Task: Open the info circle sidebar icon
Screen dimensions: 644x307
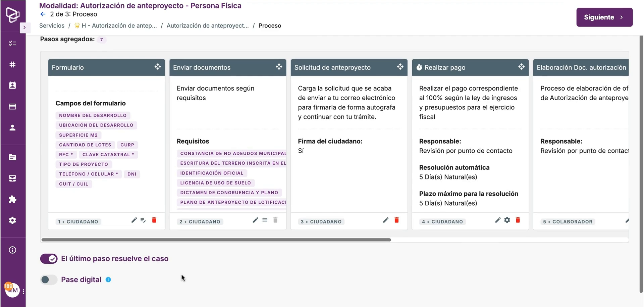Action: [12, 250]
